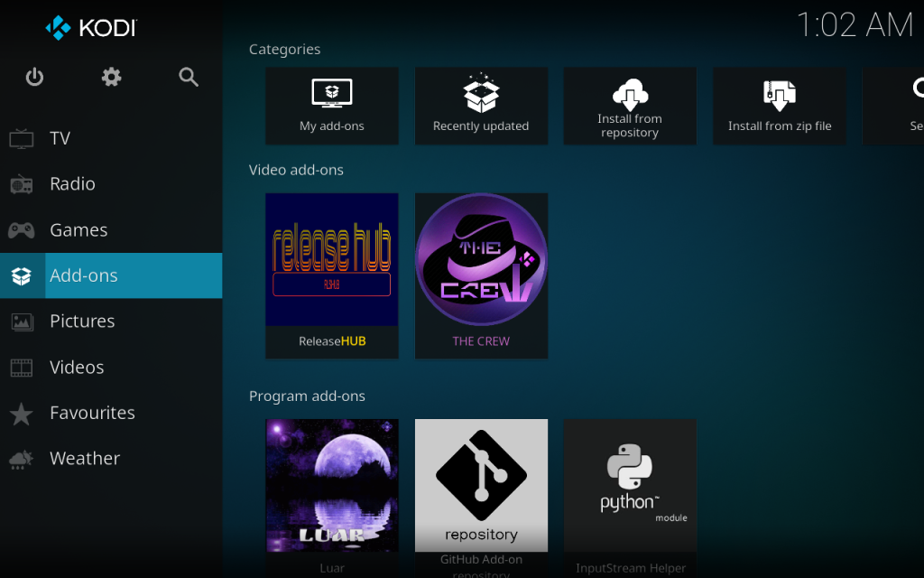
Task: Open Favourites from sidebar
Action: [92, 413]
